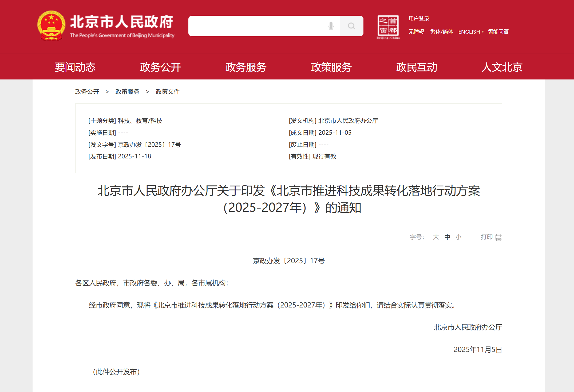The image size is (574, 392).
Task: Click the microphone voice search icon
Action: (x=331, y=26)
